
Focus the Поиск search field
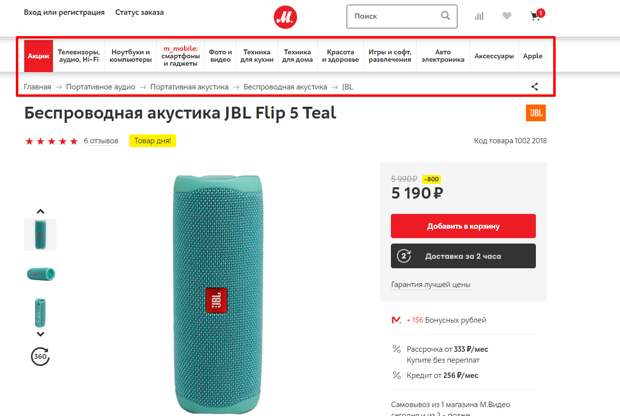(402, 16)
